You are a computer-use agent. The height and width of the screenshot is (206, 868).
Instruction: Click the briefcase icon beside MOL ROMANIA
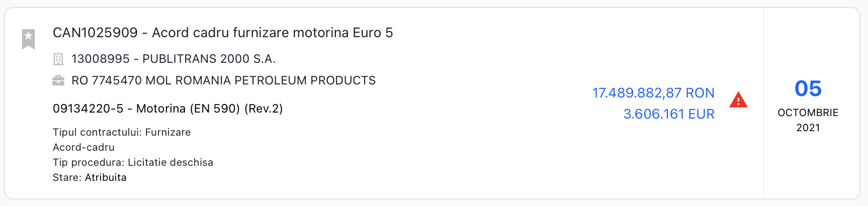(x=58, y=80)
